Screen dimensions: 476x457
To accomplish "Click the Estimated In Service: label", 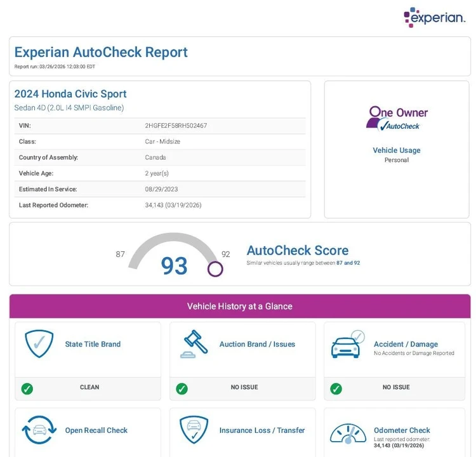I will (x=48, y=189).
